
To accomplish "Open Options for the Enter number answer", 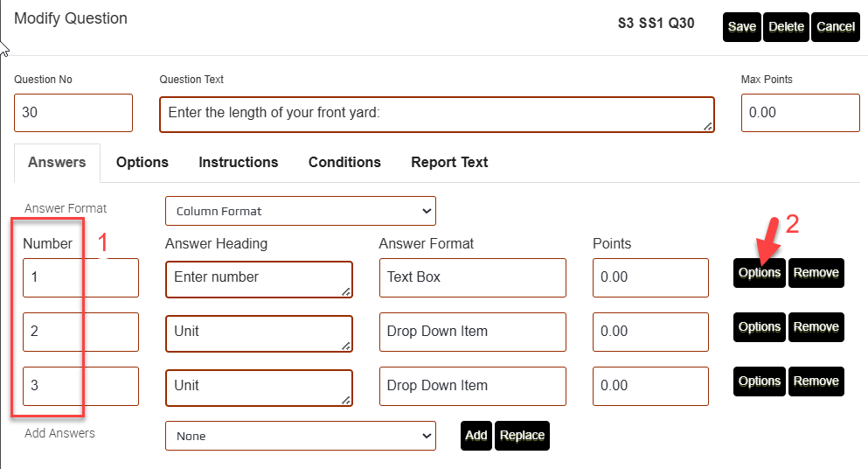I will pyautogui.click(x=759, y=273).
